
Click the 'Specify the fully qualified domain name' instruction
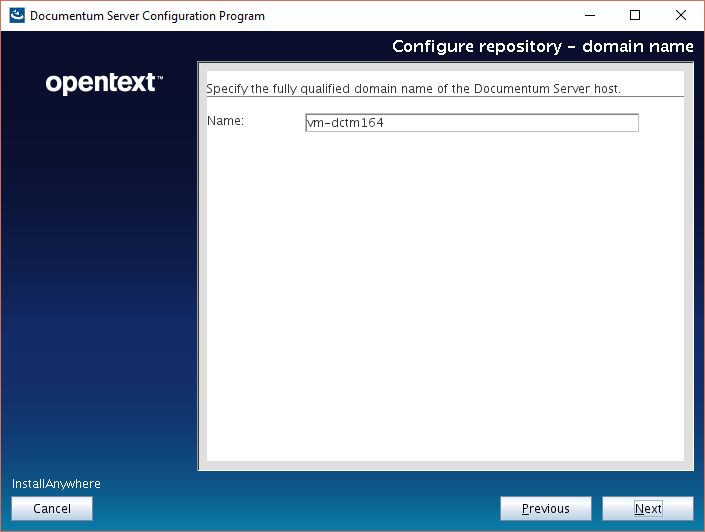[413, 88]
